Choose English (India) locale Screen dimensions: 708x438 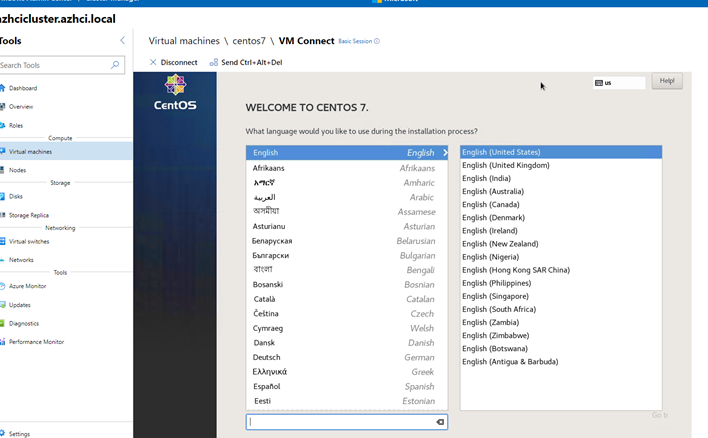561,178
